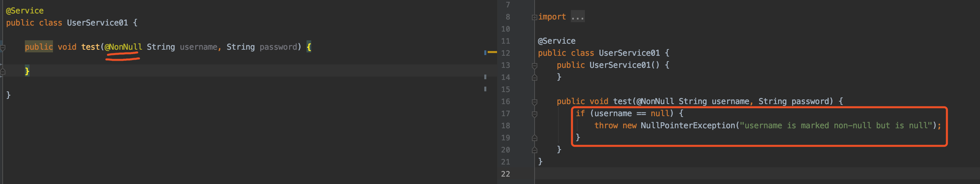Click the folded import ellipsis placeholder
This screenshot has width=980, height=184.
point(577,17)
